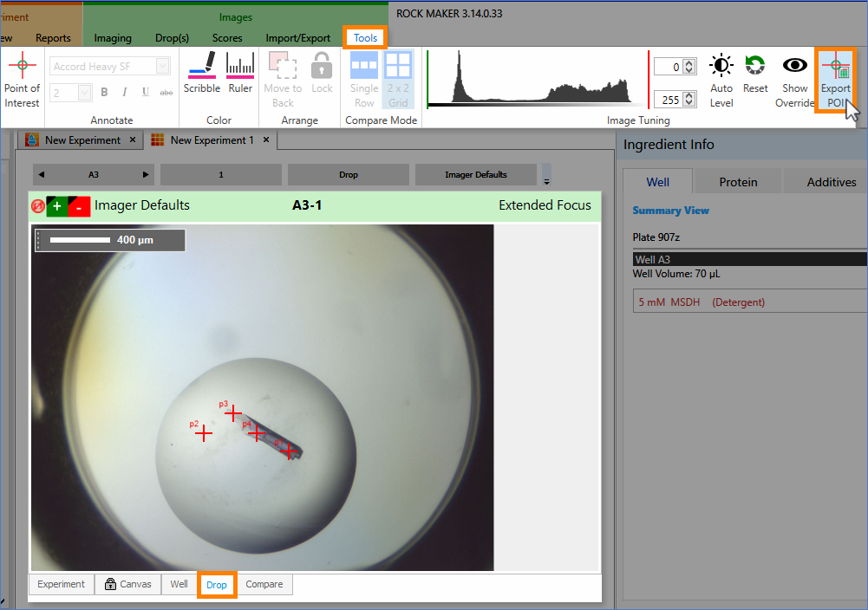868x610 pixels.
Task: Switch to the Compare view tab
Action: (264, 584)
